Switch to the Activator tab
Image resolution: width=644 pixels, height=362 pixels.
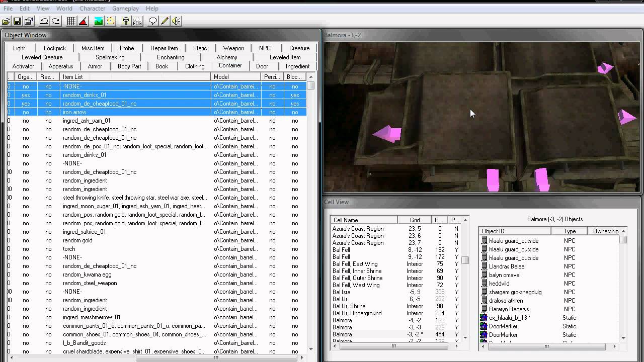[x=23, y=66]
